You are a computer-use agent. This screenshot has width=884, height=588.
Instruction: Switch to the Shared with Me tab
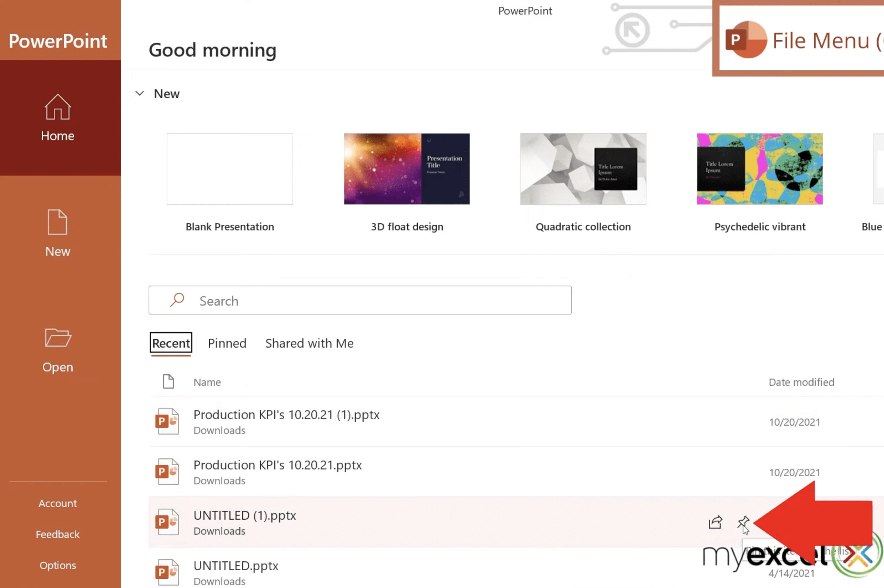[x=309, y=343]
